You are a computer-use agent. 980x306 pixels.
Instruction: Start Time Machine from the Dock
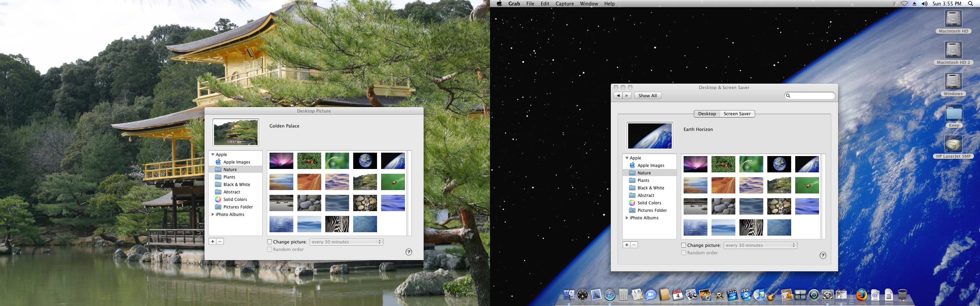point(814,294)
